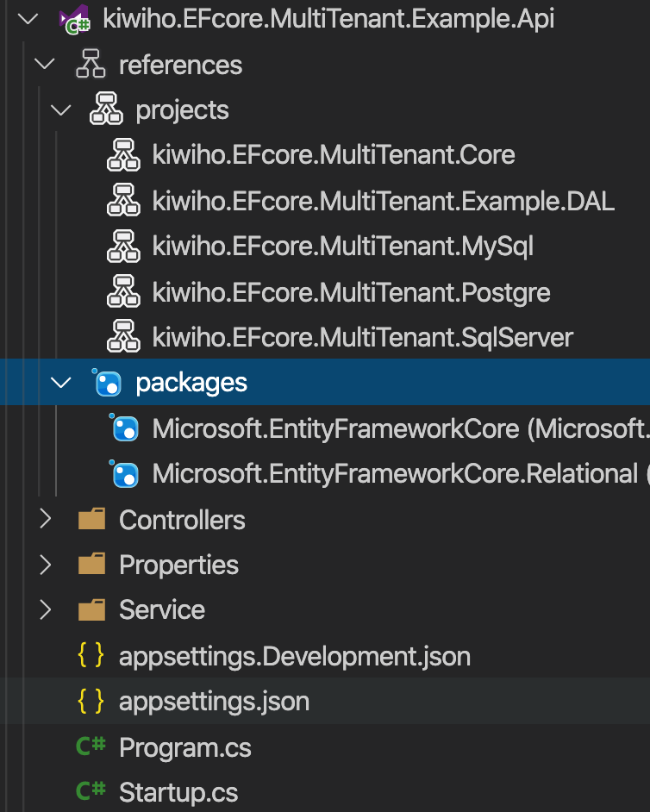Select kiwiho.EFcore.MultiTenant.Postgre reference

pos(351,292)
